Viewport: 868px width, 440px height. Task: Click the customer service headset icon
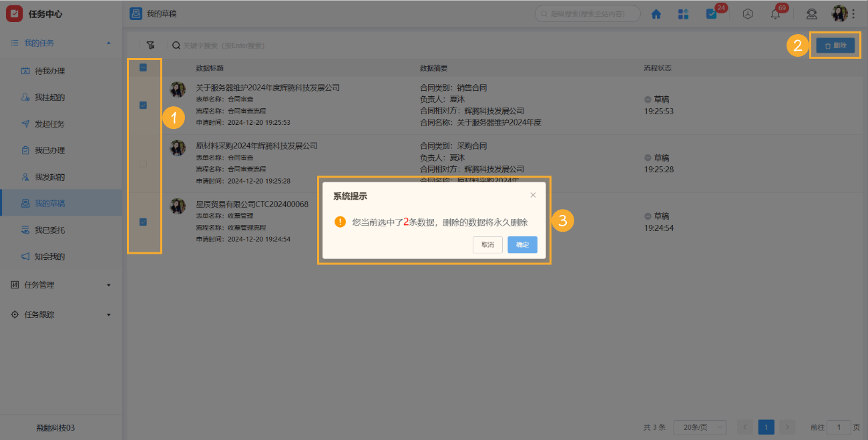tap(811, 14)
